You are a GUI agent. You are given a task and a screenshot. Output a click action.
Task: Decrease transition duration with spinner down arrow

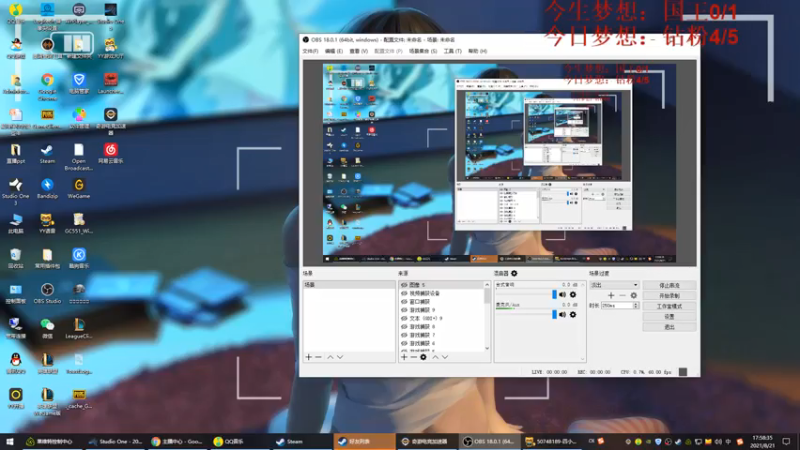(x=636, y=307)
